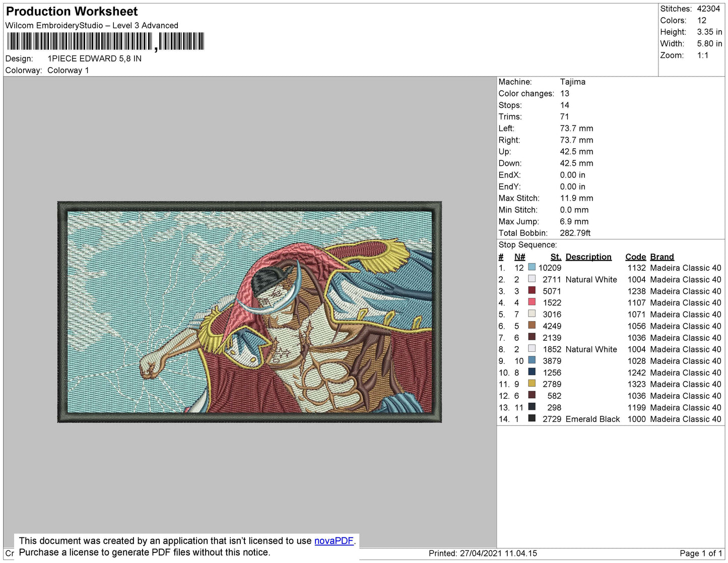Click stitch count '3879' in stop 9
Screen dimensions: 728x563
552,361
